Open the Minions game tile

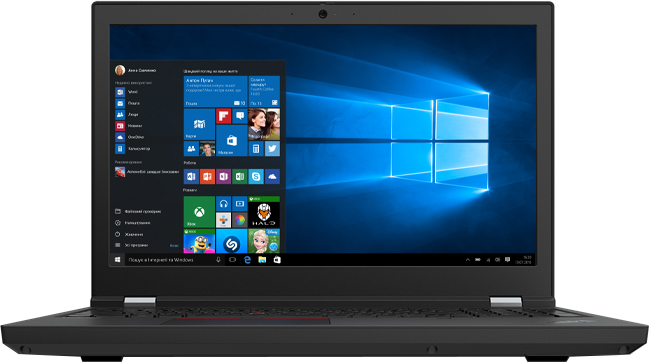tap(199, 241)
